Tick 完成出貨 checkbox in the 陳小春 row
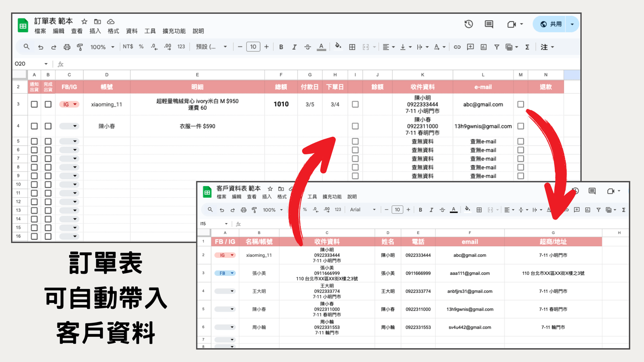 coord(48,126)
